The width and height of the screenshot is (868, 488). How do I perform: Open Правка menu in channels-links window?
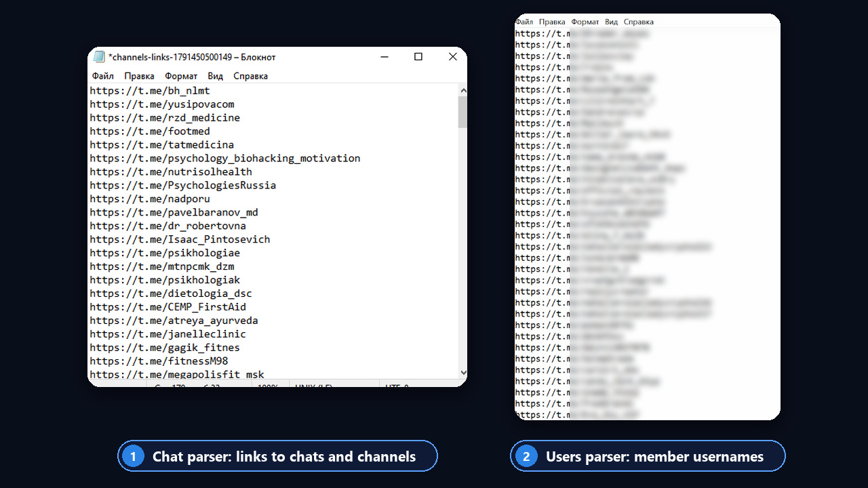139,76
